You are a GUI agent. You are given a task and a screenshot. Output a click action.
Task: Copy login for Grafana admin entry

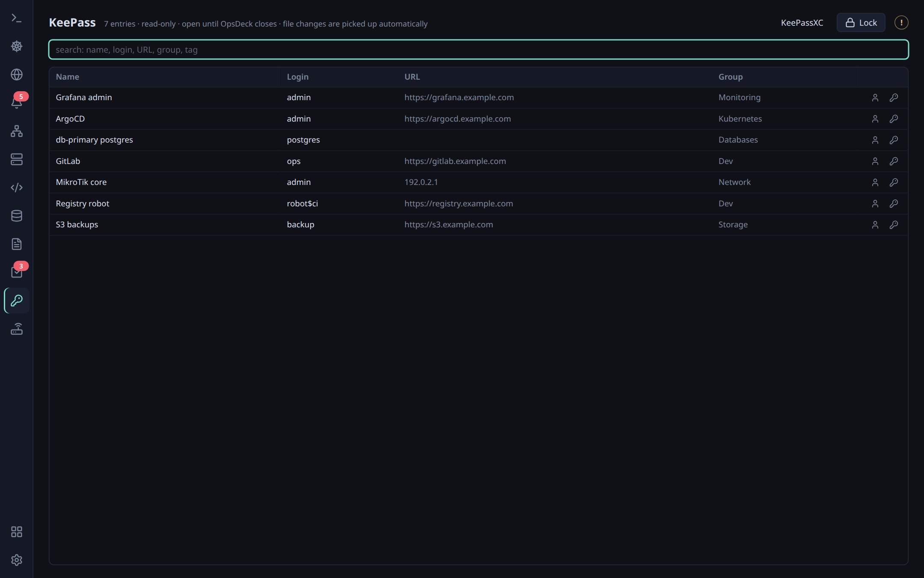pyautogui.click(x=875, y=98)
